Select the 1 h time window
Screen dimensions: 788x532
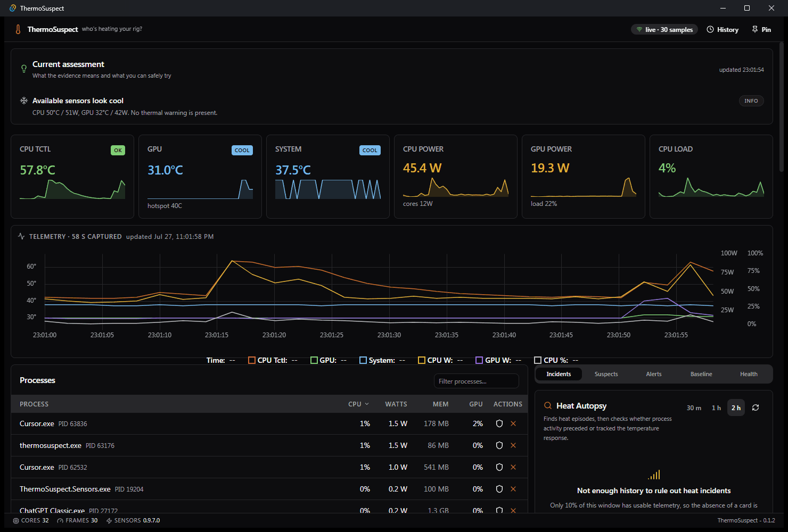(716, 408)
